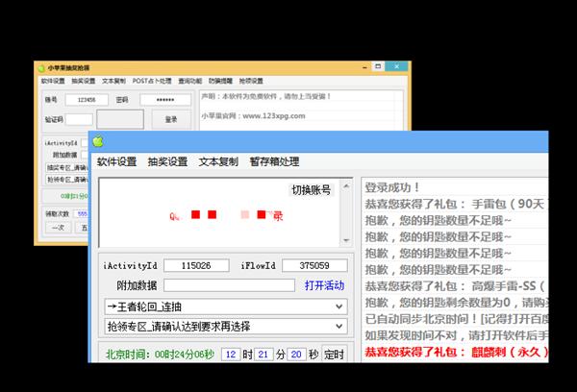Click the hour field showing 12
Viewport: 577px width, 392px height.
point(231,355)
